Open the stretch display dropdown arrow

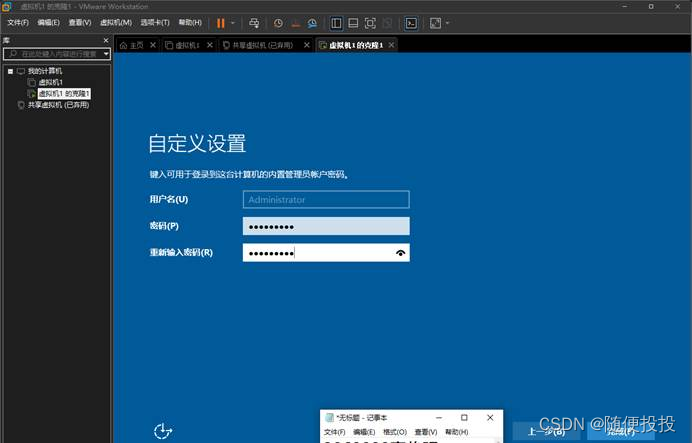(448, 23)
